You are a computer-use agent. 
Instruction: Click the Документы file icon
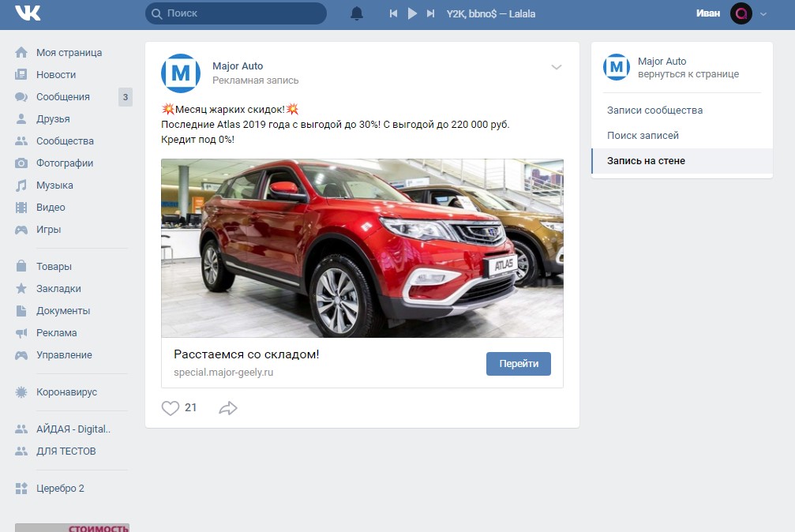pos(21,310)
